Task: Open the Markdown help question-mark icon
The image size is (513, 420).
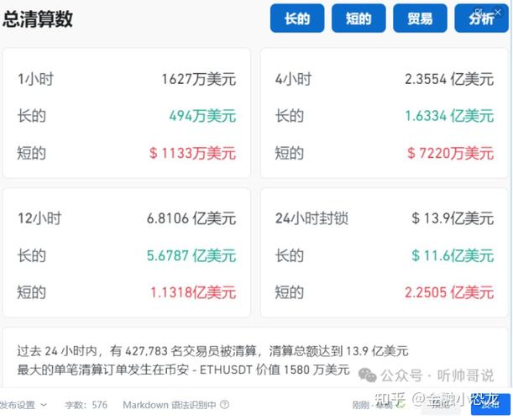Action: click(224, 405)
